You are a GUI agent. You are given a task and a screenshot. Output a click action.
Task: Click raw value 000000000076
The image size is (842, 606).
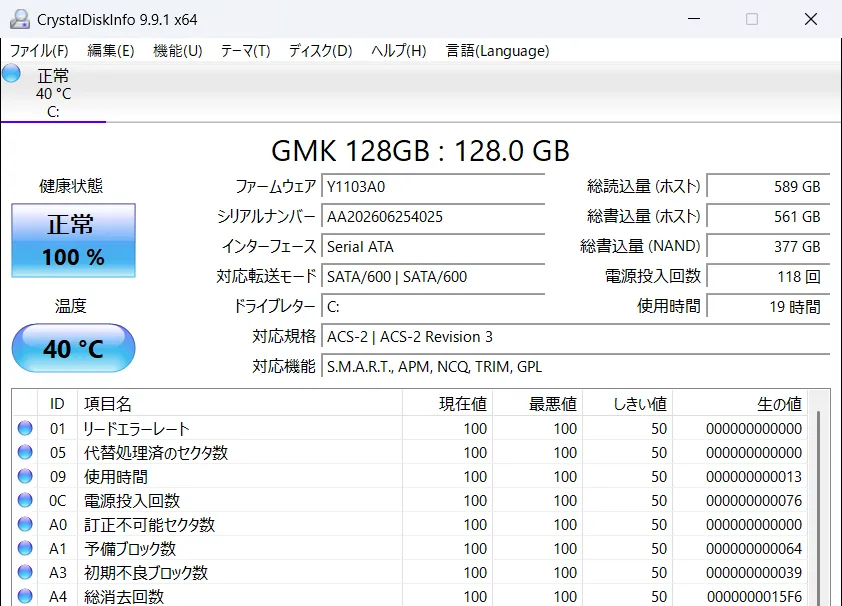pyautogui.click(x=754, y=500)
